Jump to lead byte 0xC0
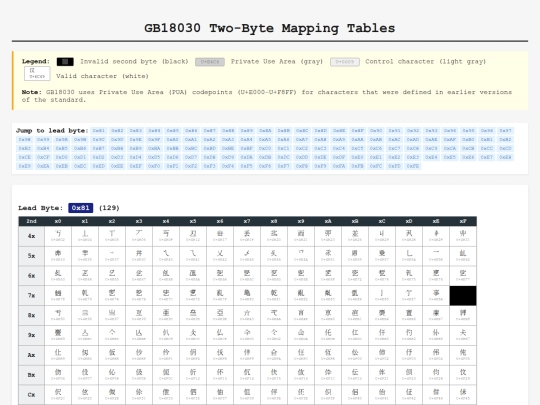Image resolution: width=540 pixels, height=405 pixels. click(x=265, y=148)
